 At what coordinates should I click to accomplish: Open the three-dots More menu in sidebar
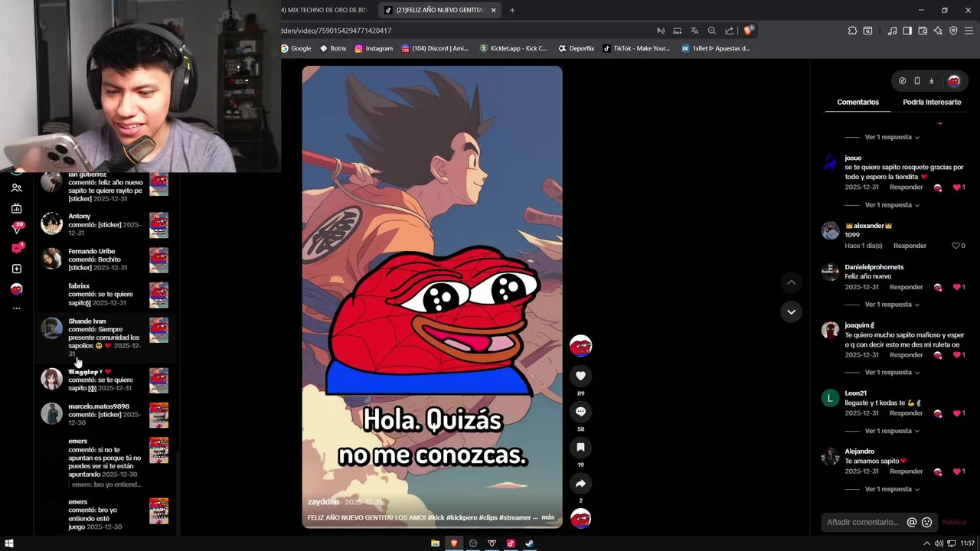(x=17, y=308)
